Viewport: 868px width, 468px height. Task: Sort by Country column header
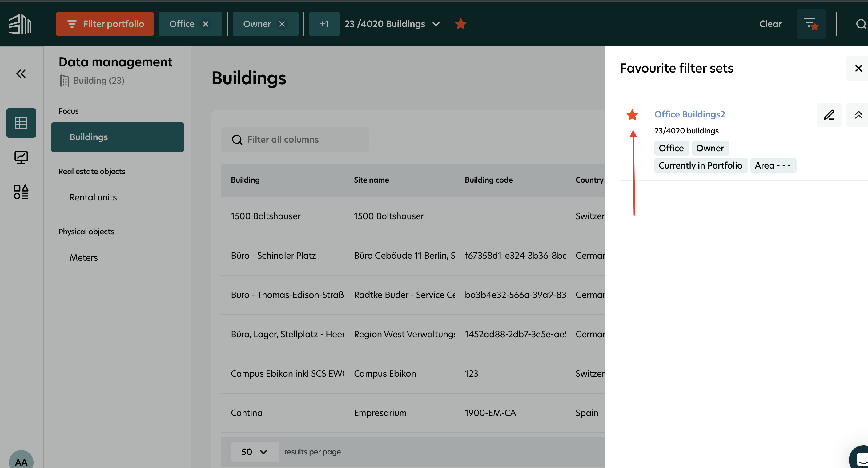(x=590, y=180)
